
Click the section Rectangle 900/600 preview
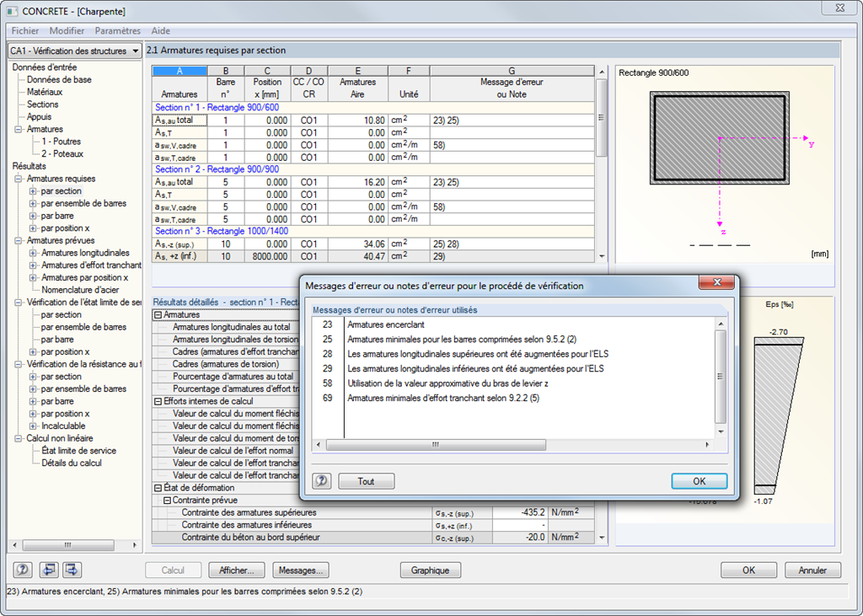[x=719, y=138]
